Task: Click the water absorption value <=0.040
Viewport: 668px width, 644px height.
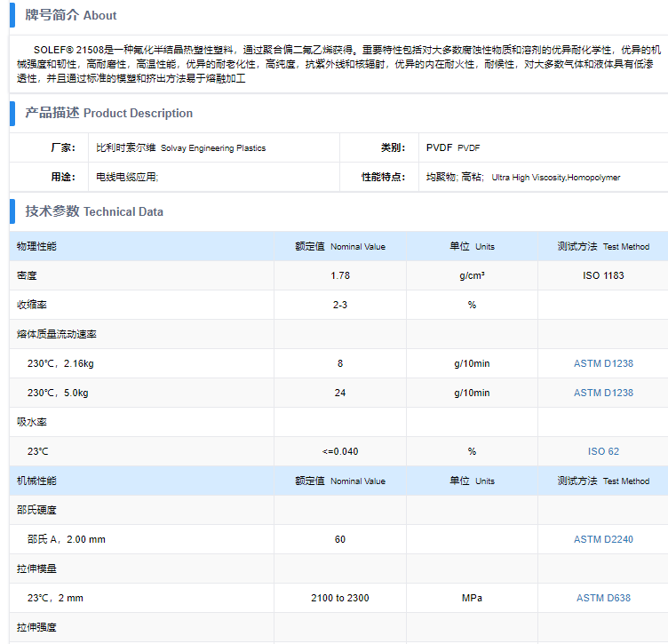Action: [x=340, y=451]
